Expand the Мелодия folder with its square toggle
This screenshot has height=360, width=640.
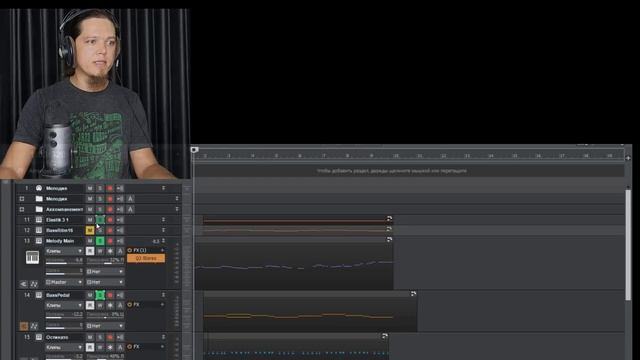point(22,199)
